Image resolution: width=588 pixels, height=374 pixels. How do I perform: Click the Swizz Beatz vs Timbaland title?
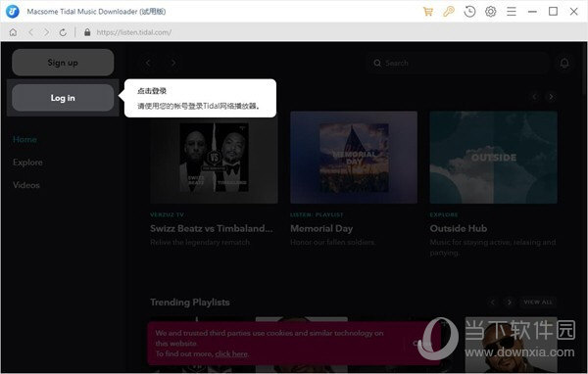point(212,228)
